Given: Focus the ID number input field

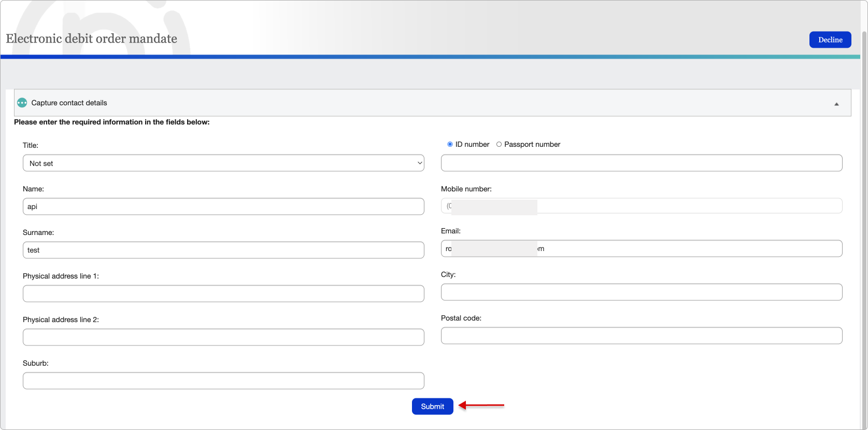Looking at the screenshot, I should point(642,163).
